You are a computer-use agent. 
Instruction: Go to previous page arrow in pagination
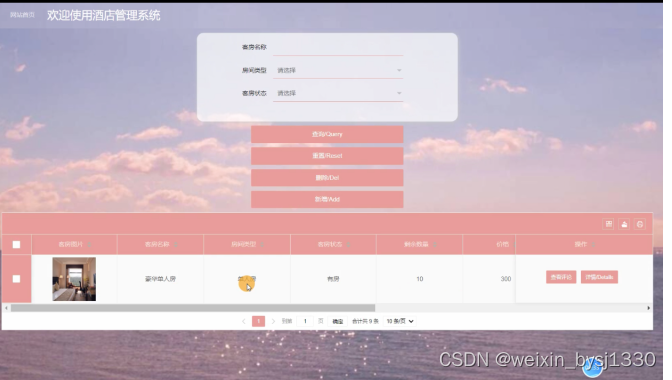tap(243, 321)
